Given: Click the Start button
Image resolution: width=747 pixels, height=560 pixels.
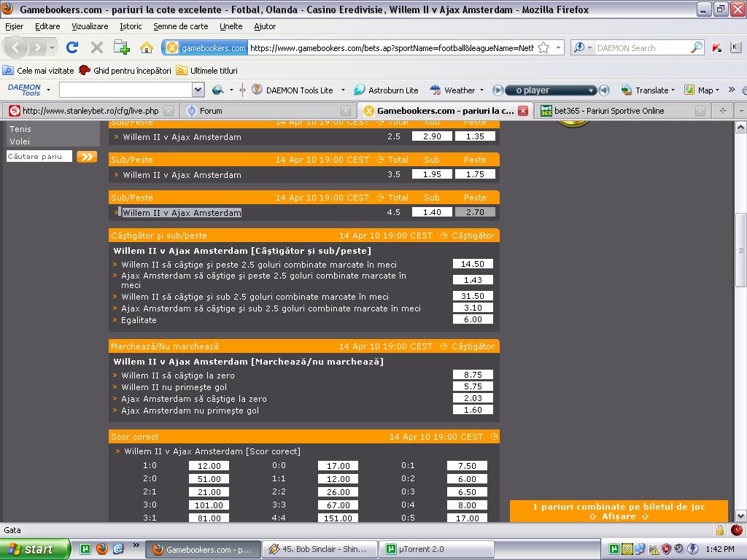Looking at the screenshot, I should coord(34,549).
